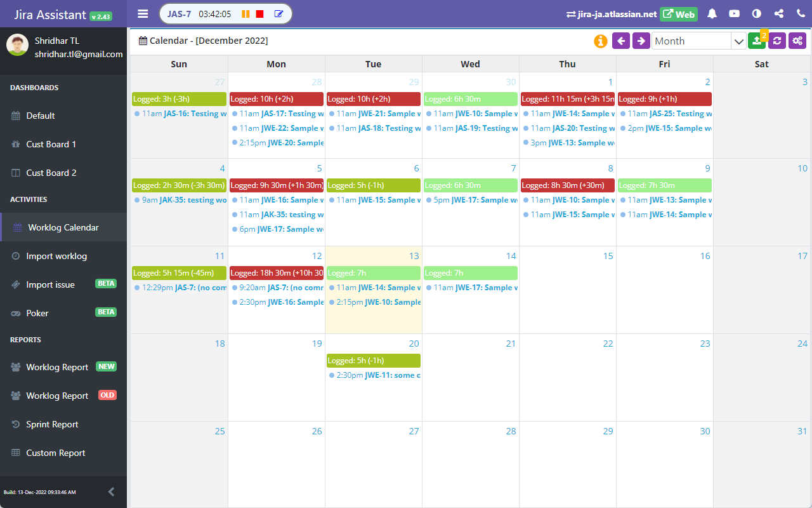This screenshot has width=812, height=508.
Task: Open JWE-21 worklog on Tuesday 29
Action: coord(374,114)
